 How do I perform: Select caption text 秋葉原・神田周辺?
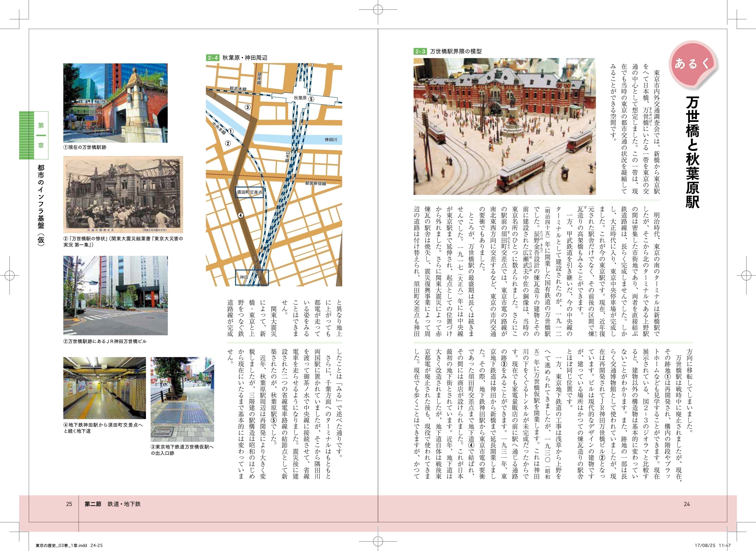[245, 58]
